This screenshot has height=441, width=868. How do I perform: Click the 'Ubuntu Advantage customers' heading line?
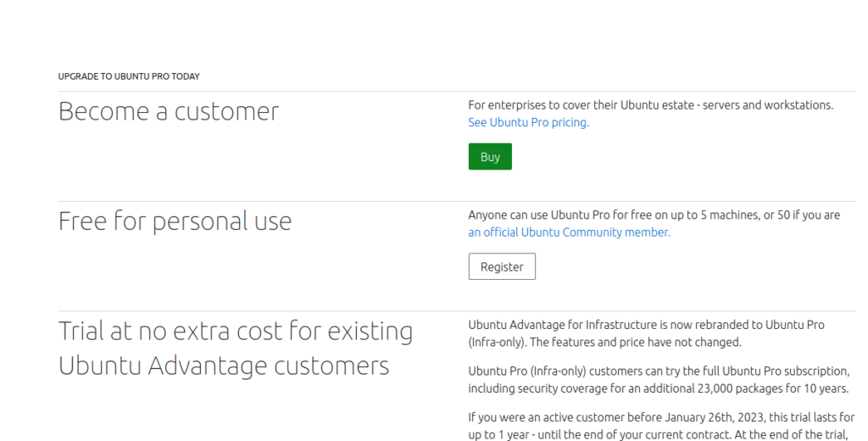(x=224, y=366)
